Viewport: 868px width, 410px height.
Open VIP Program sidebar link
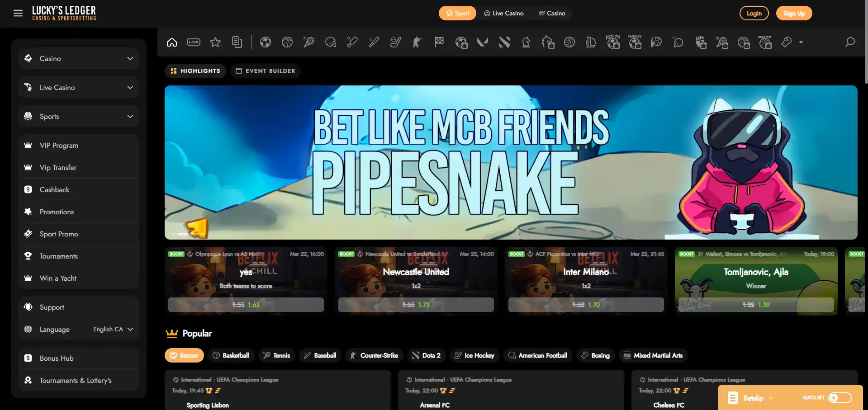[79, 145]
